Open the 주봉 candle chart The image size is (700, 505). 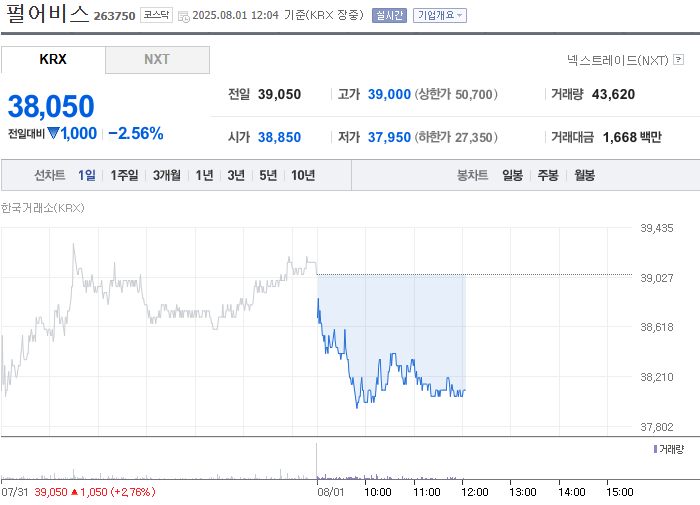548,175
